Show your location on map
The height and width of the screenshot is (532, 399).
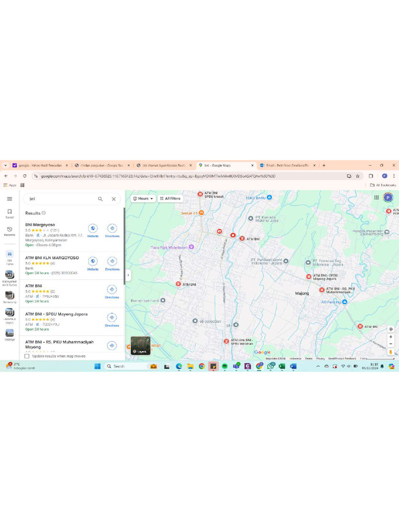pyautogui.click(x=391, y=329)
